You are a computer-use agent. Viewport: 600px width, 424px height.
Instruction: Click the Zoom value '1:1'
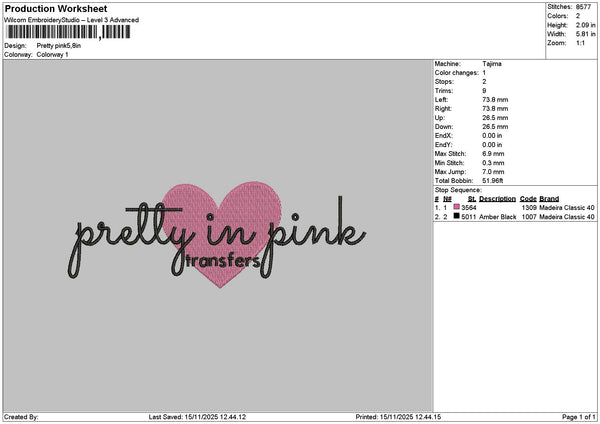580,43
